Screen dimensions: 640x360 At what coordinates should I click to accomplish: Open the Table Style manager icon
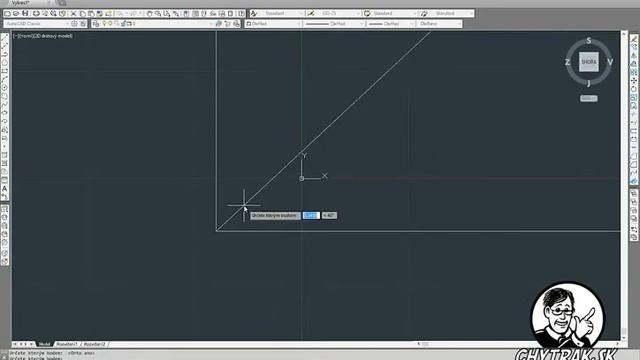tap(367, 13)
